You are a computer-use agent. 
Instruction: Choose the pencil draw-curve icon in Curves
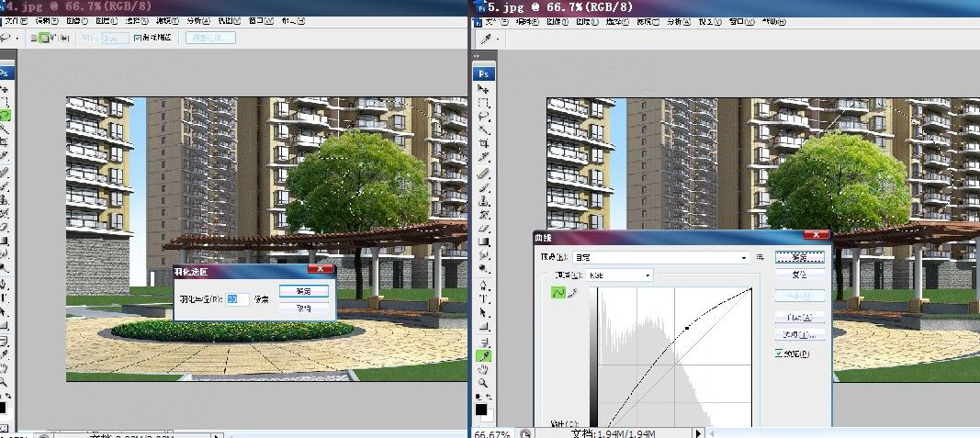[x=571, y=292]
